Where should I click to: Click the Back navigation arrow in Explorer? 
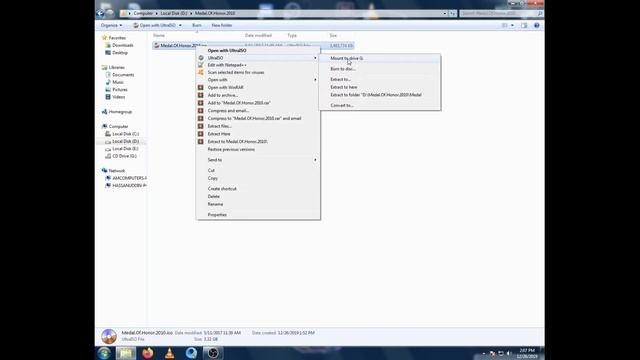tap(100, 13)
